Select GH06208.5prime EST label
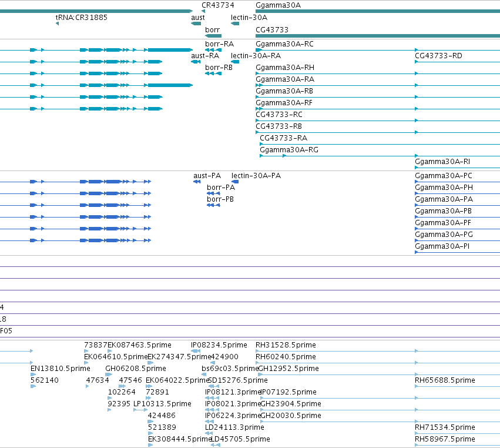The width and height of the screenshot is (500, 448). [x=136, y=369]
